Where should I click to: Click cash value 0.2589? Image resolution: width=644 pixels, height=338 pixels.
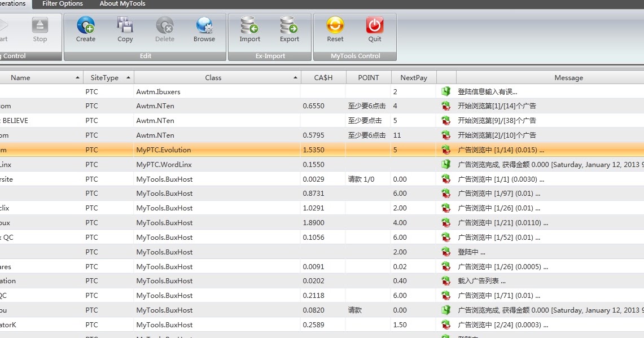click(x=313, y=325)
